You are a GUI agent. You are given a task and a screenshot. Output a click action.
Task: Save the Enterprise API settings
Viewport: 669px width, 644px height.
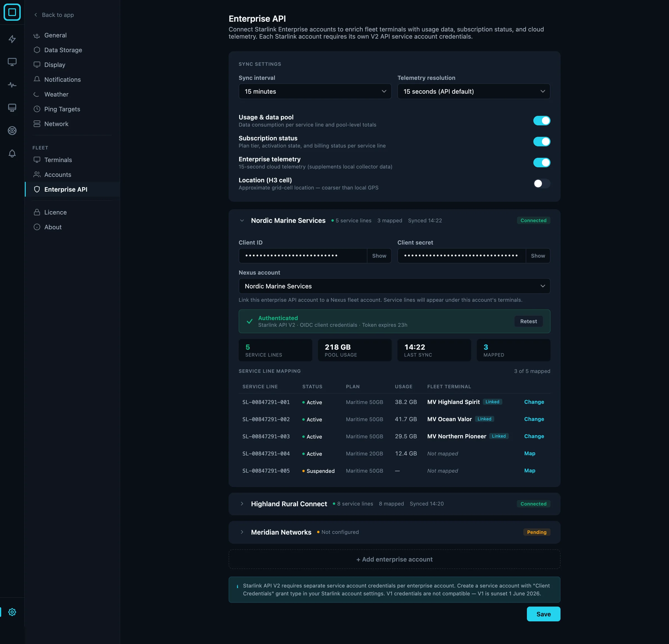[x=543, y=614]
